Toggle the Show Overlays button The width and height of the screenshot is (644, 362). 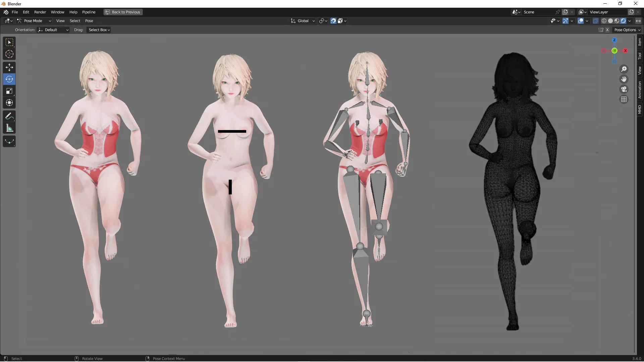click(x=581, y=20)
